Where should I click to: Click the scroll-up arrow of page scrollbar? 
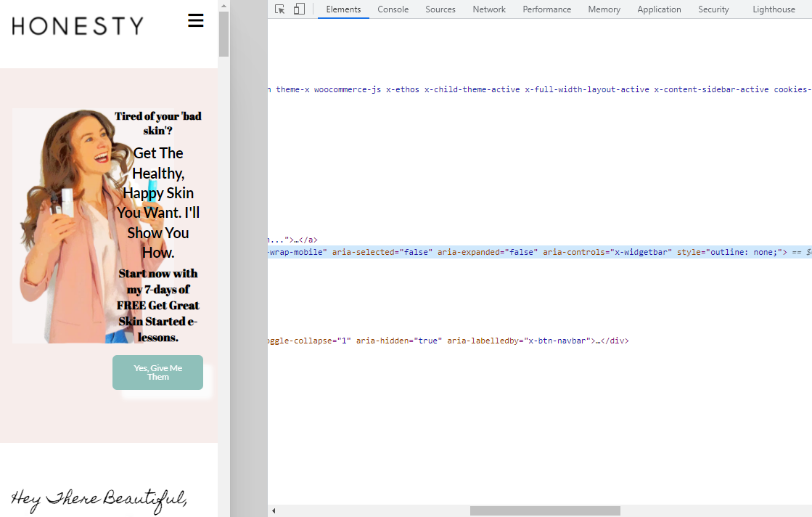[223, 6]
